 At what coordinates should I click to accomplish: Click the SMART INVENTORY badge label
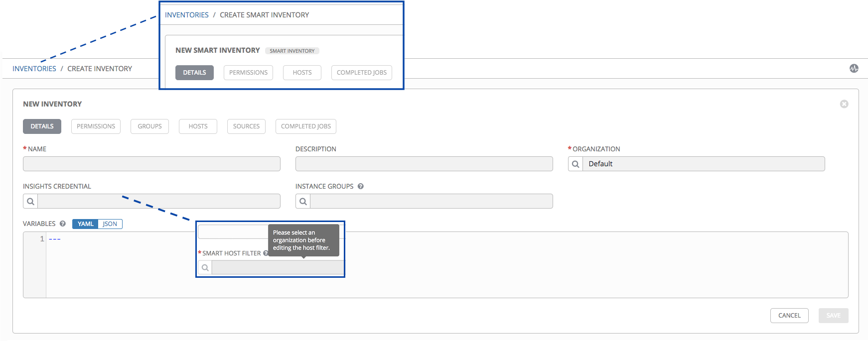click(x=292, y=51)
